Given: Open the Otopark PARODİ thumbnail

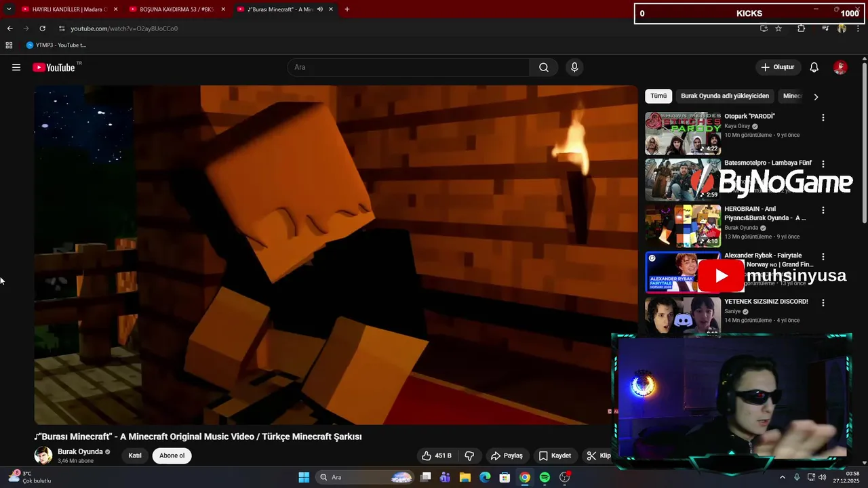Looking at the screenshot, I should 683,134.
